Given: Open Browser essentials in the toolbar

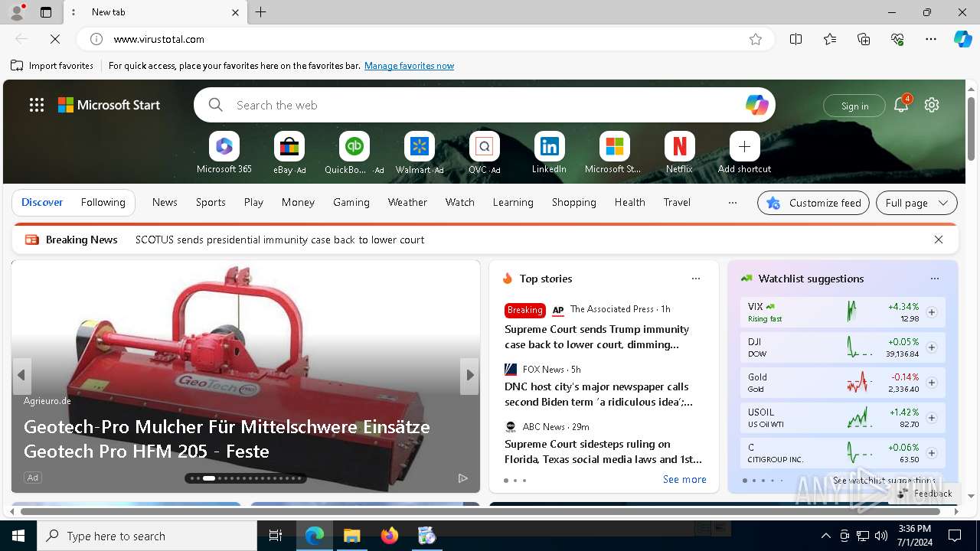Looking at the screenshot, I should [897, 39].
